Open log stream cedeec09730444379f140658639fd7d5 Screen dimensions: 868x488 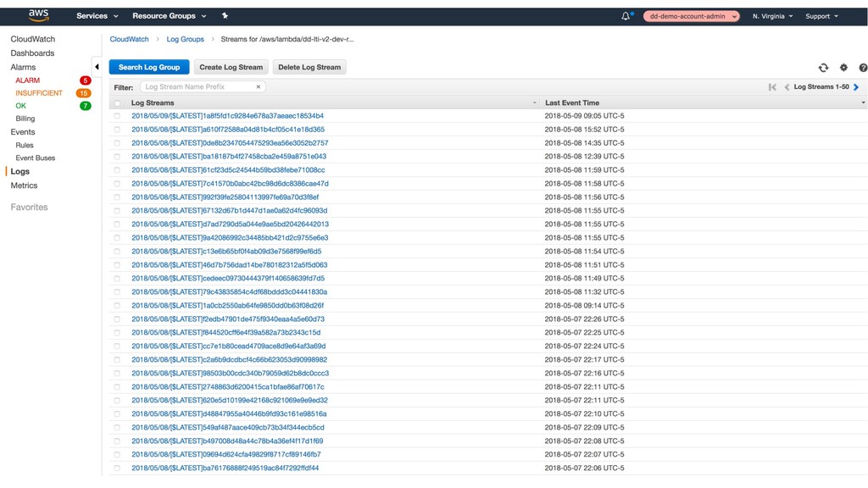click(x=228, y=278)
